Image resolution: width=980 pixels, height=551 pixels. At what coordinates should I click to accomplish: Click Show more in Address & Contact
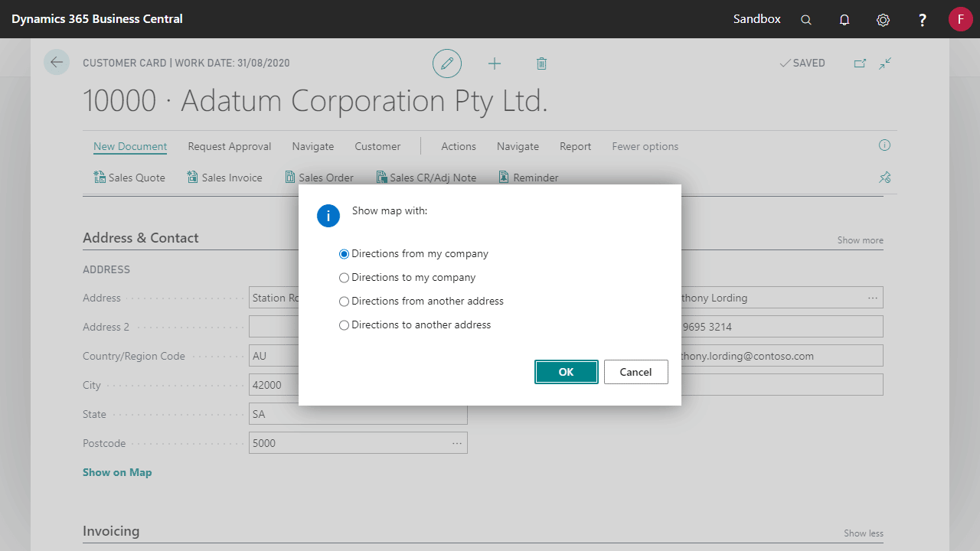(860, 240)
